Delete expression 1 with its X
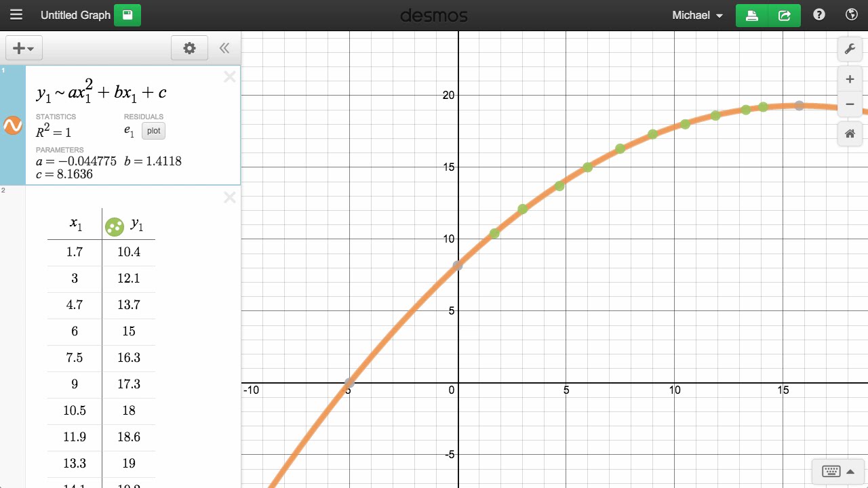Screen dimensions: 868x488 [230, 77]
